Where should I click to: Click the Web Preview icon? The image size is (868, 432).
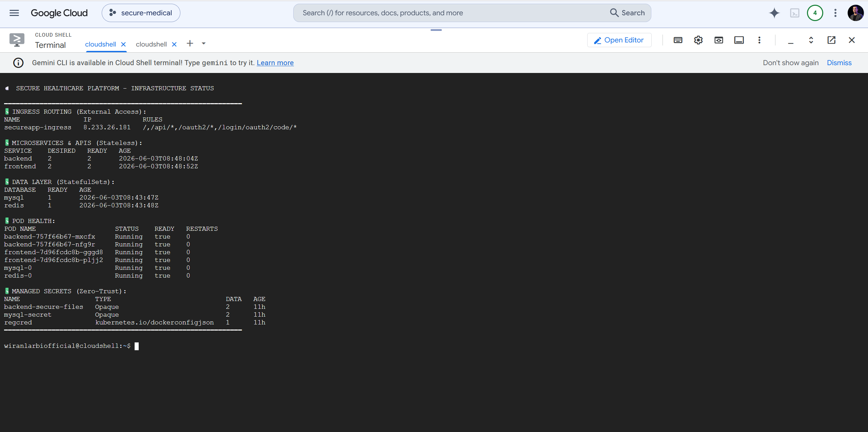tap(719, 40)
